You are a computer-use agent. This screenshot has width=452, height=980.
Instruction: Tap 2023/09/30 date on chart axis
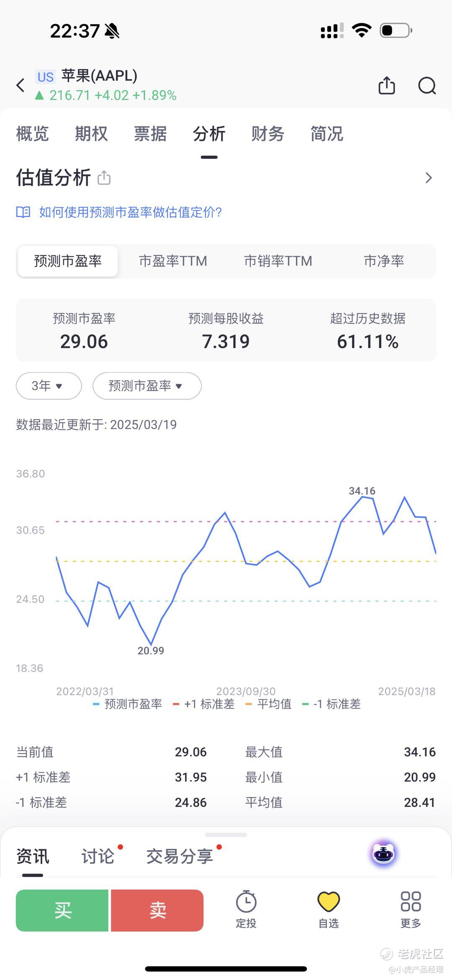[x=246, y=691]
